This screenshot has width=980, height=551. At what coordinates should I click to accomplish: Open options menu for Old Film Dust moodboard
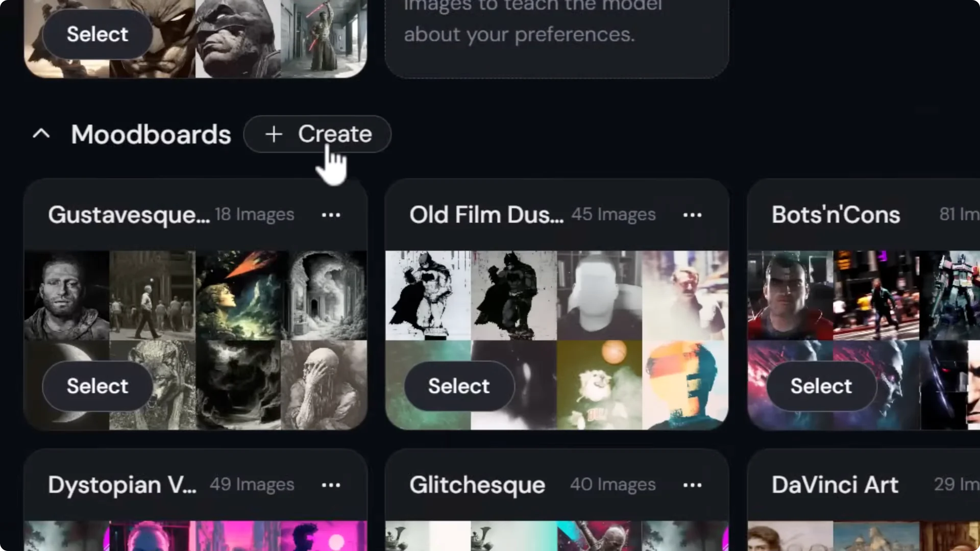click(x=693, y=215)
